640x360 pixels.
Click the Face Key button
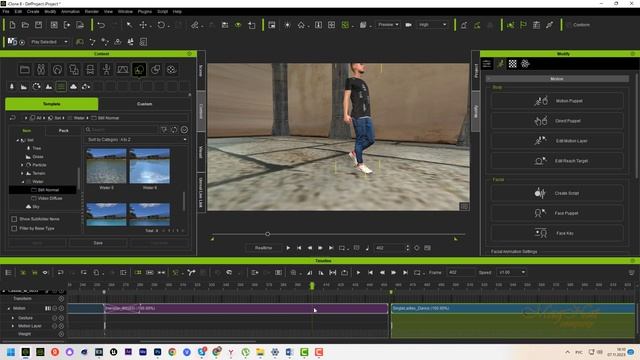coord(557,233)
